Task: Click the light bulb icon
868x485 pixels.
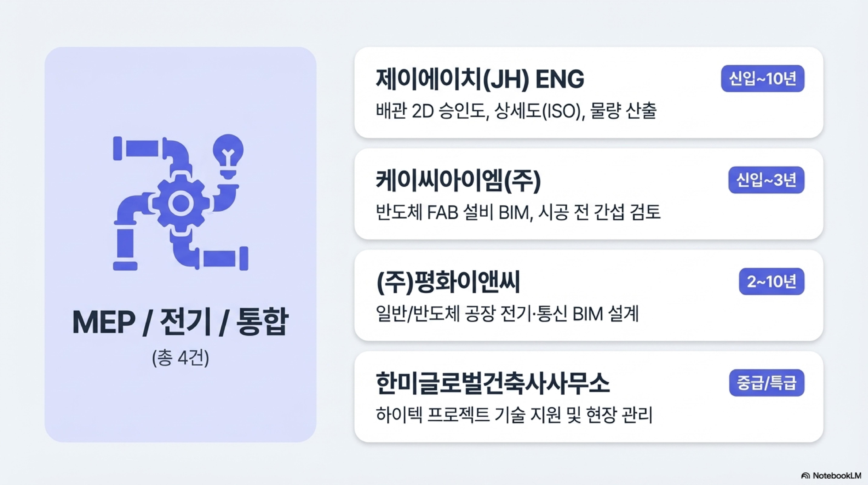Action: (228, 156)
